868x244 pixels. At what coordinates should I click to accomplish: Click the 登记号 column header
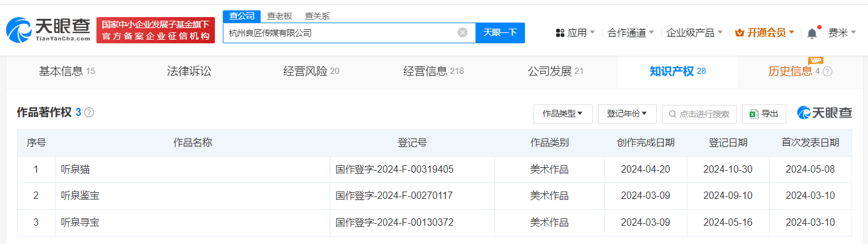412,143
